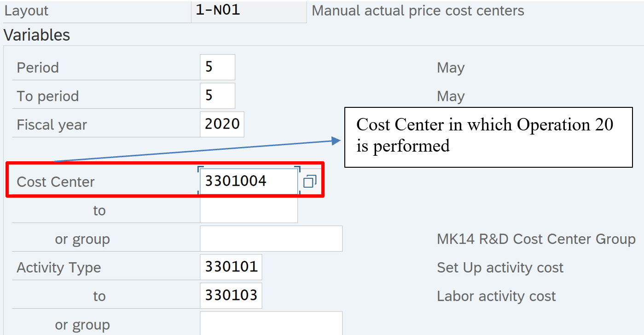
Task: Click the 'Labor activity cost' description
Action: (496, 296)
